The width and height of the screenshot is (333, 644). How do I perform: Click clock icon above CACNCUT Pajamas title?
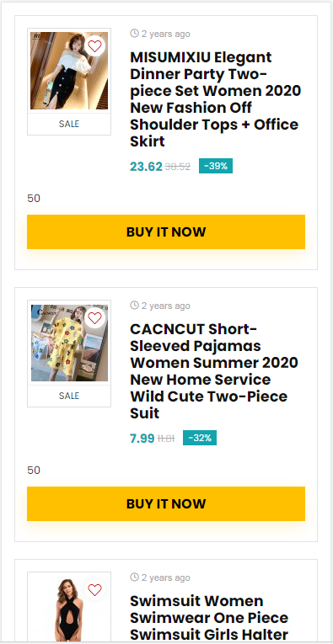(134, 305)
